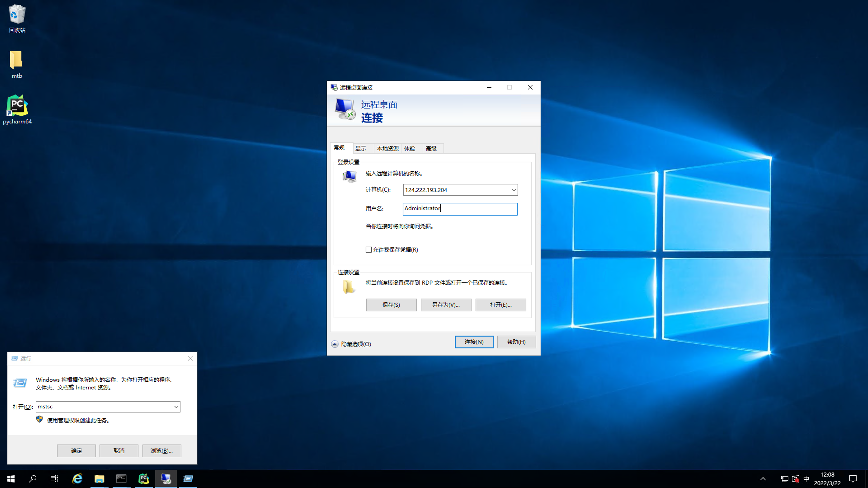Image resolution: width=868 pixels, height=488 pixels.
Task: Click the Browse button in Run dialog
Action: tap(161, 451)
